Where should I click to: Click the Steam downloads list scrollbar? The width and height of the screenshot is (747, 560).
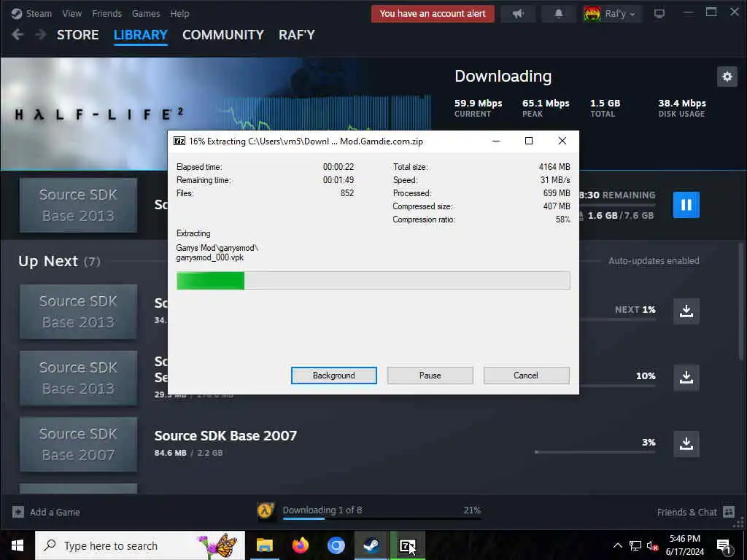coord(740,303)
